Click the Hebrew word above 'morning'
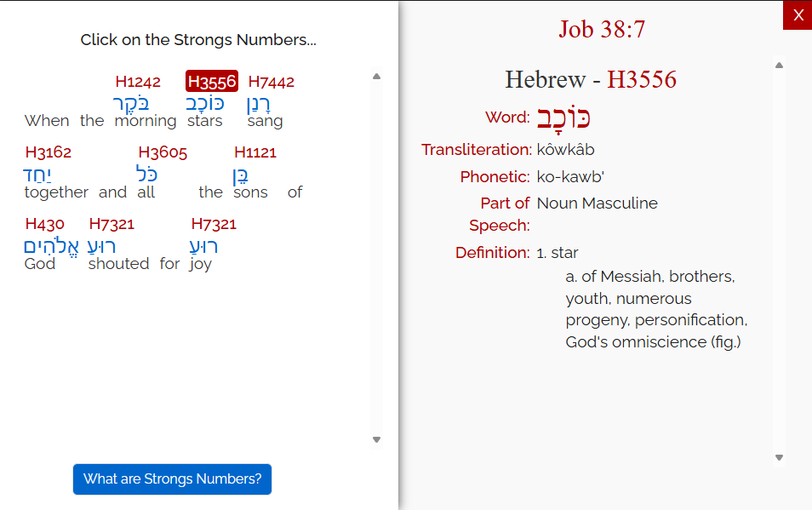This screenshot has height=510, width=812. coord(131,103)
